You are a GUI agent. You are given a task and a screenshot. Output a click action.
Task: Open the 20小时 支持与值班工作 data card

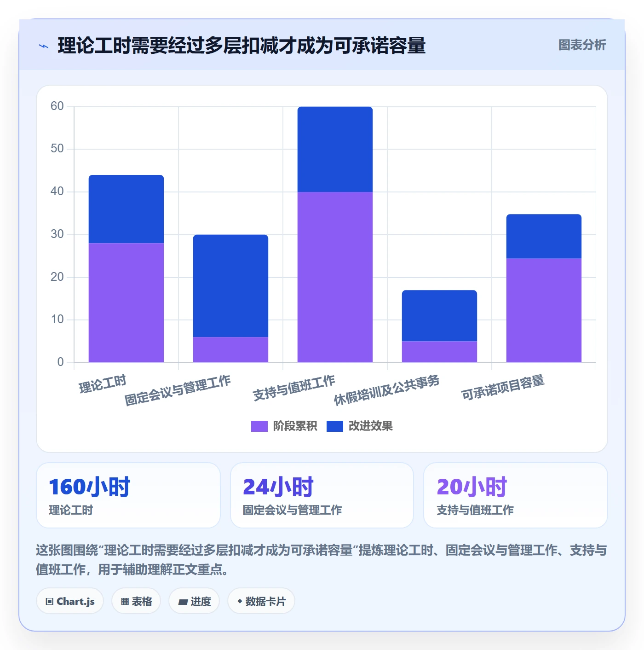coord(516,495)
